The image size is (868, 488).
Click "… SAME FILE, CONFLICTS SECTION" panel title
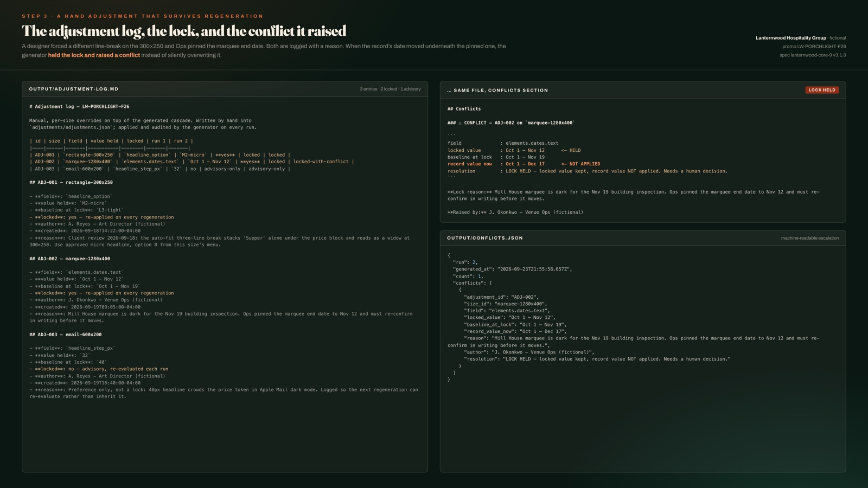[497, 91]
